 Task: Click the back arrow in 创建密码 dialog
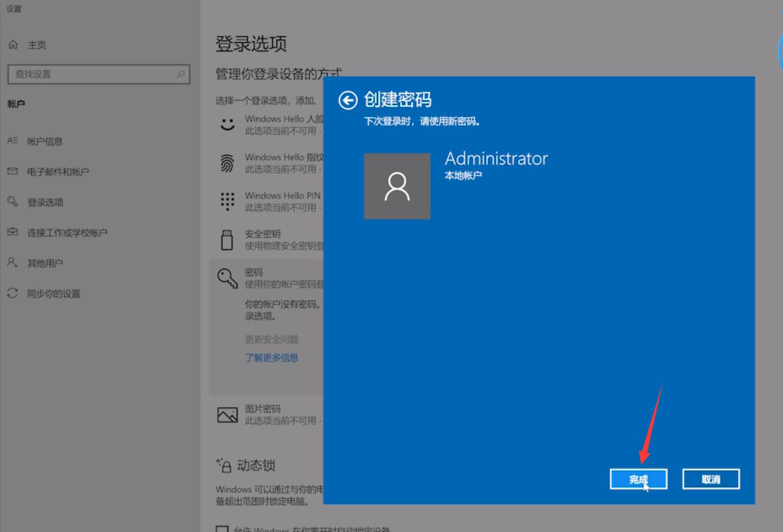pos(348,100)
